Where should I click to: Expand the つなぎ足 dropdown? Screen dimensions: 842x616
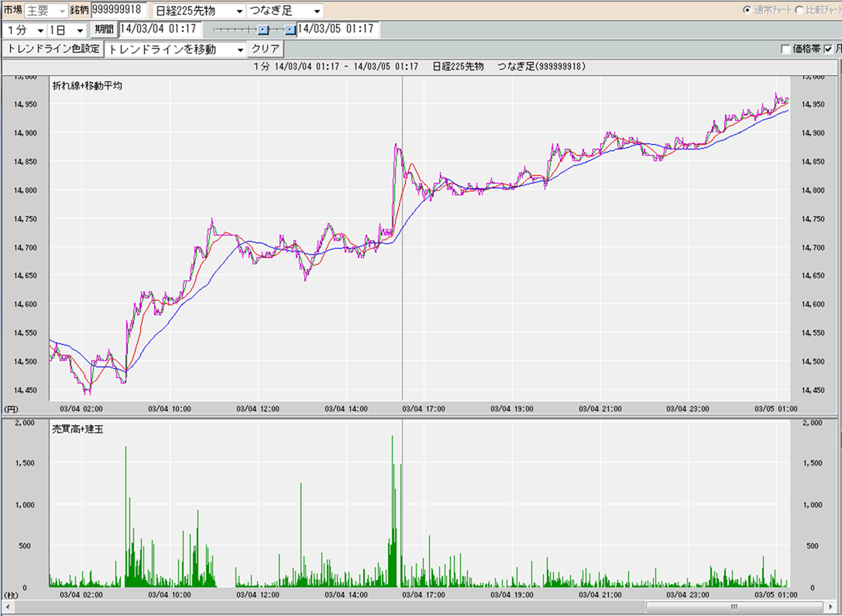[284, 11]
